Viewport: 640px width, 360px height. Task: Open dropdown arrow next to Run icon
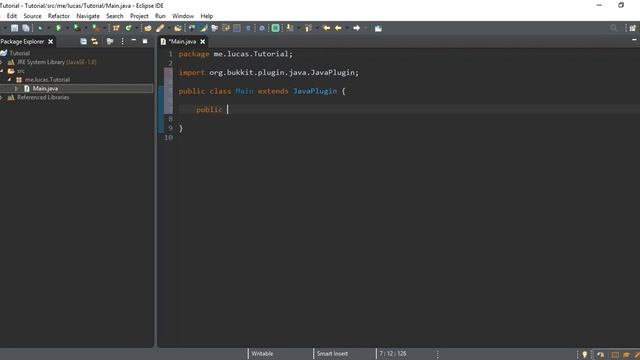[67, 28]
